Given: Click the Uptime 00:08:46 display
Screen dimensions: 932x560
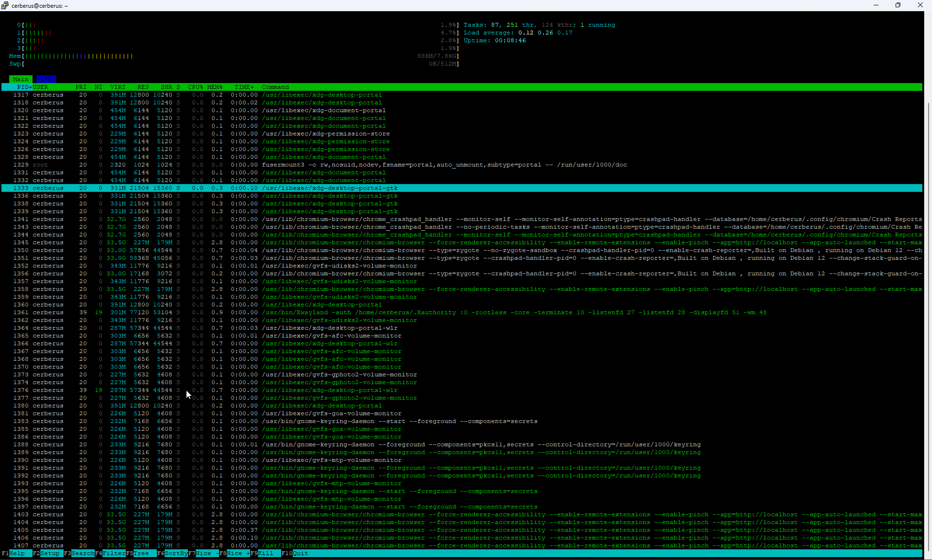Looking at the screenshot, I should [x=495, y=40].
